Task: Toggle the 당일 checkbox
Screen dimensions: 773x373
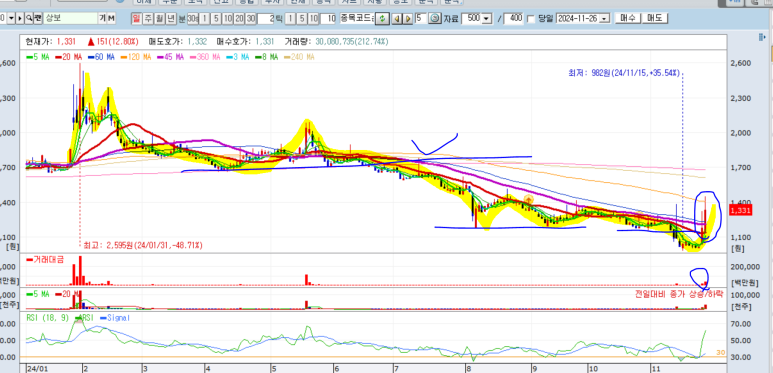Action: pos(531,19)
